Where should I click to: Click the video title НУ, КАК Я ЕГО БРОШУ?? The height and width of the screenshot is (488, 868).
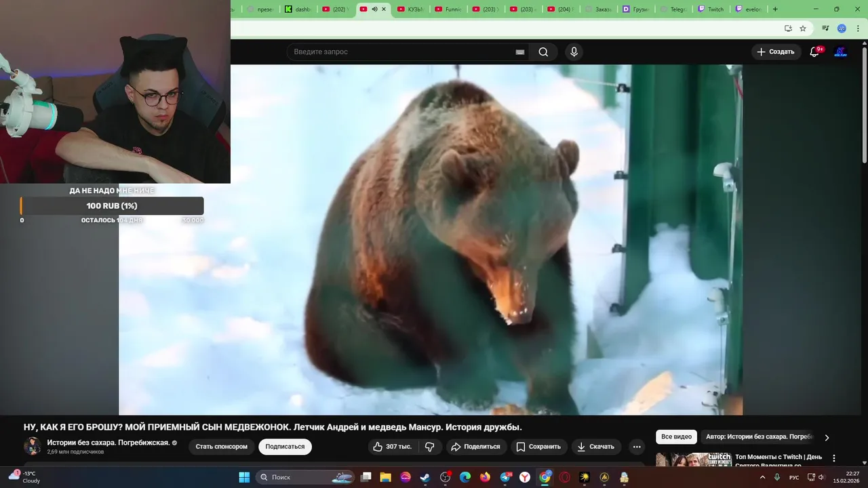tap(273, 427)
